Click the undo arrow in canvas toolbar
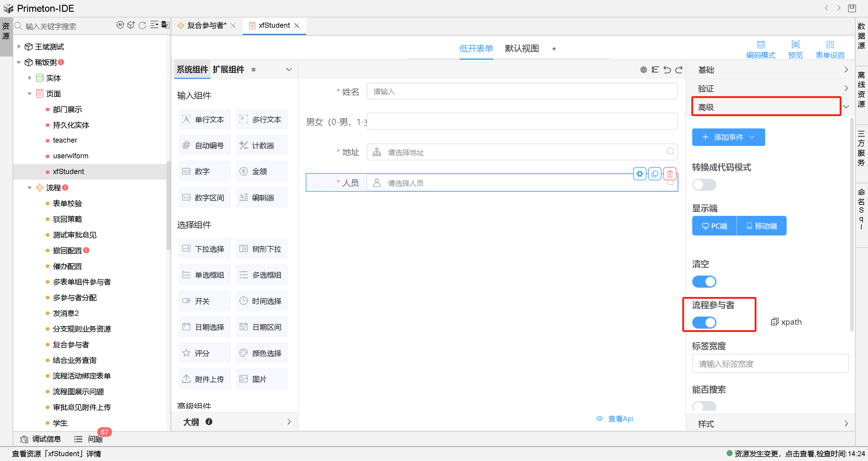The image size is (868, 461). coord(667,69)
